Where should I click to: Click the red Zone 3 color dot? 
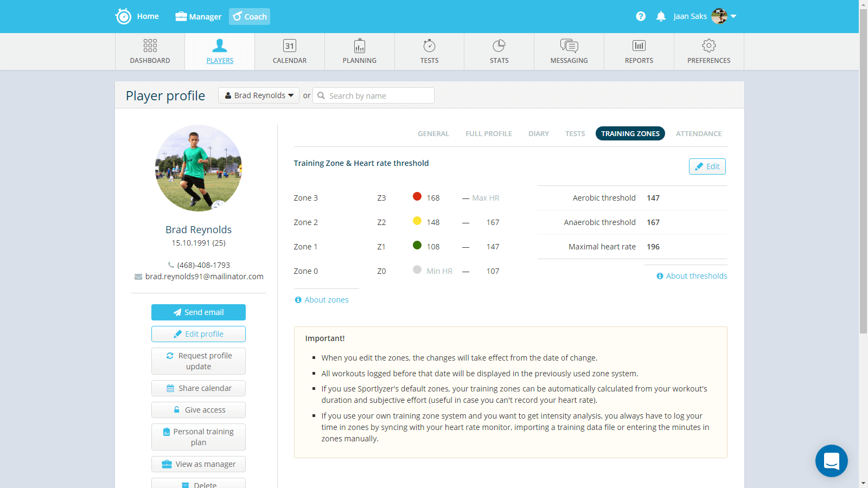pyautogui.click(x=417, y=197)
